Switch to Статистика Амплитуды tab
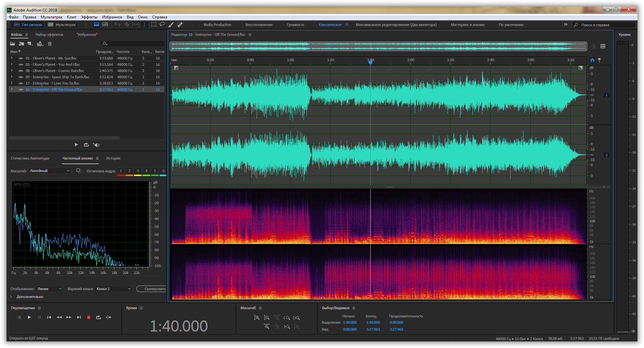Screen dimensions: 644x348 click(30, 158)
